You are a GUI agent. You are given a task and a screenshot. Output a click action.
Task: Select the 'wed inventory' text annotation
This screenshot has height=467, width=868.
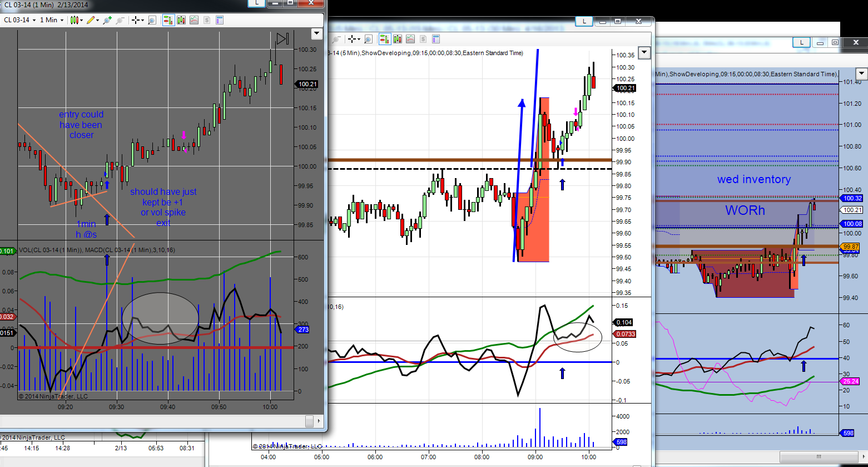[x=754, y=179]
